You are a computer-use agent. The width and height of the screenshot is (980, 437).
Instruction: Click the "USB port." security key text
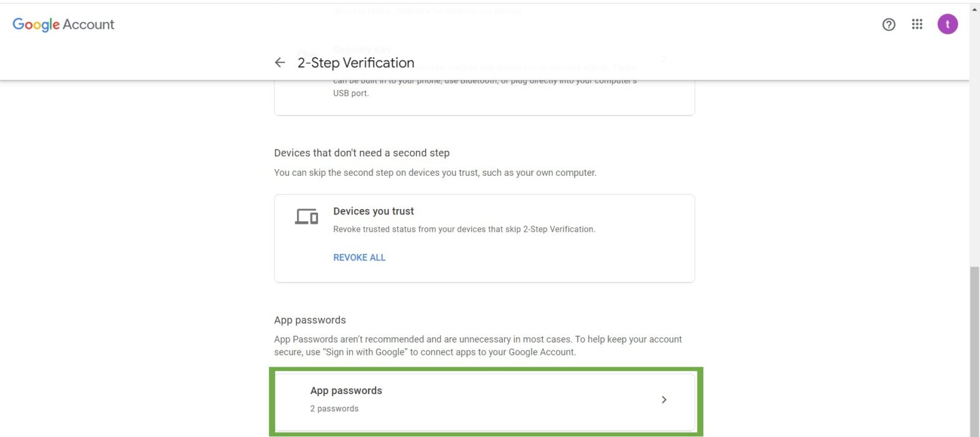pos(351,93)
